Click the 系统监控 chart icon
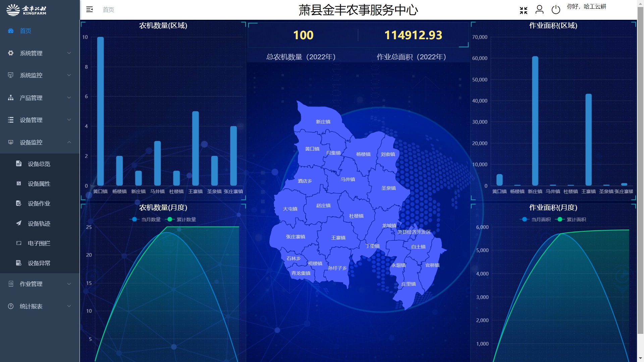This screenshot has height=362, width=644. [11, 75]
